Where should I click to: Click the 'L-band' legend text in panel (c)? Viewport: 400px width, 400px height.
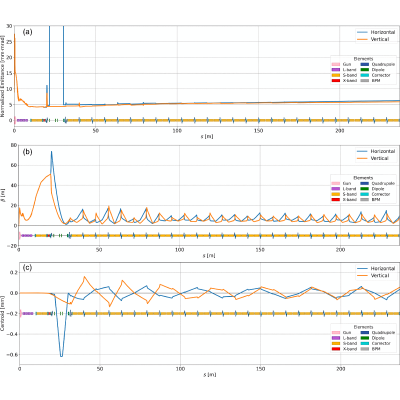(x=349, y=338)
